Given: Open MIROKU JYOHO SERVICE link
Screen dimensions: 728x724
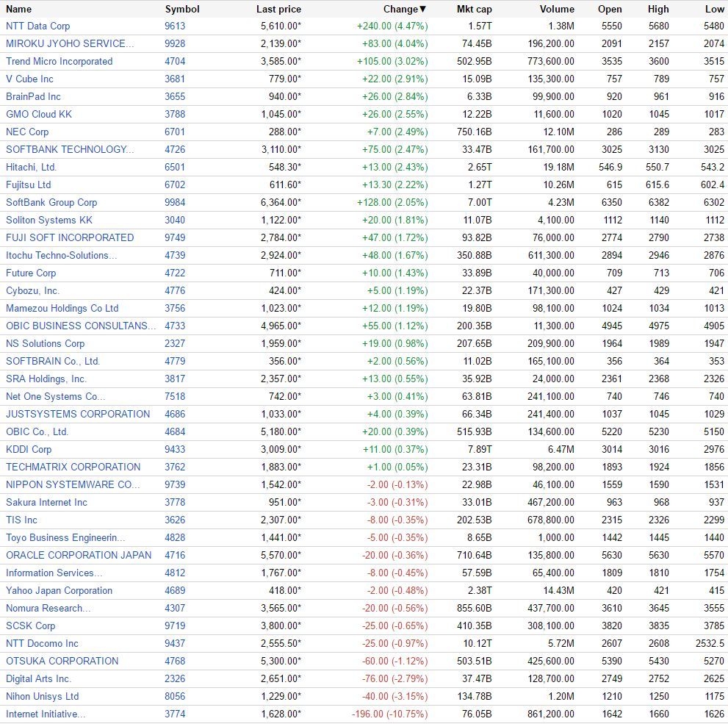Looking at the screenshot, I should [x=70, y=43].
